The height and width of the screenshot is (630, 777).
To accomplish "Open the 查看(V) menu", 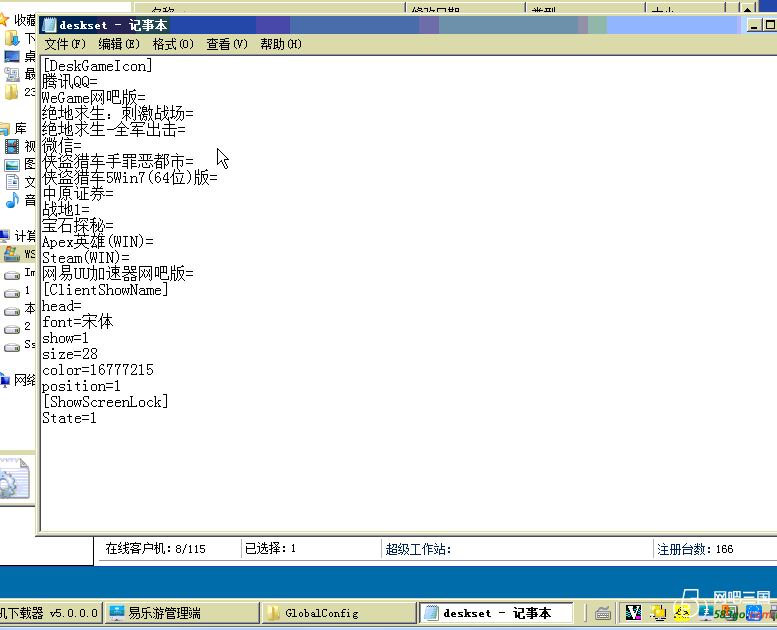I will (226, 44).
